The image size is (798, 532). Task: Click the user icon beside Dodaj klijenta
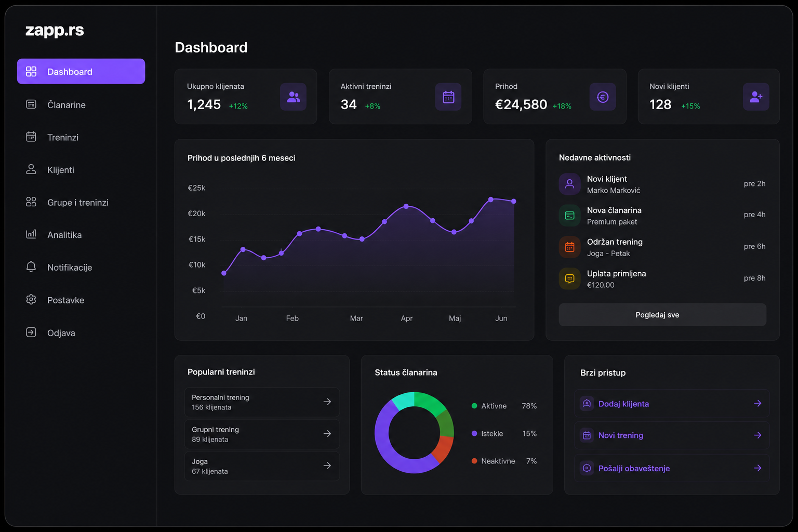(x=587, y=403)
